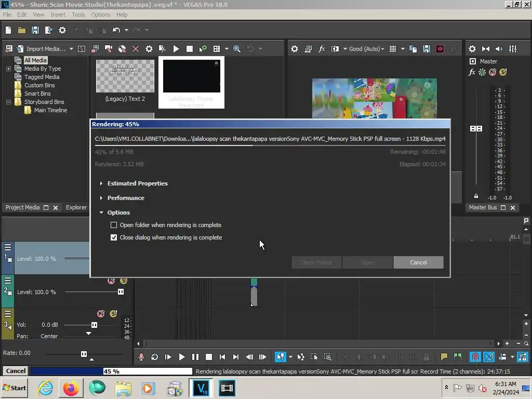
Task: Open the Tools menu
Action: (78, 15)
